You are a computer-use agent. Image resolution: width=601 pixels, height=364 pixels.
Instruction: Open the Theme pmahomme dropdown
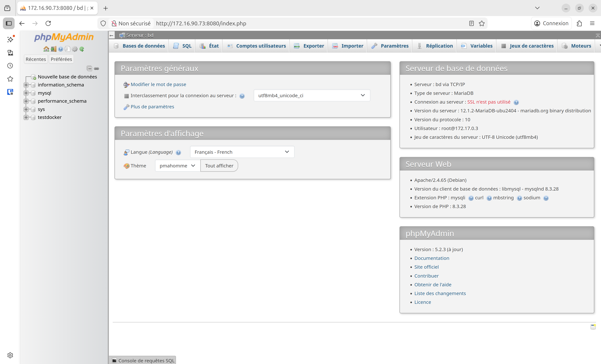177,166
